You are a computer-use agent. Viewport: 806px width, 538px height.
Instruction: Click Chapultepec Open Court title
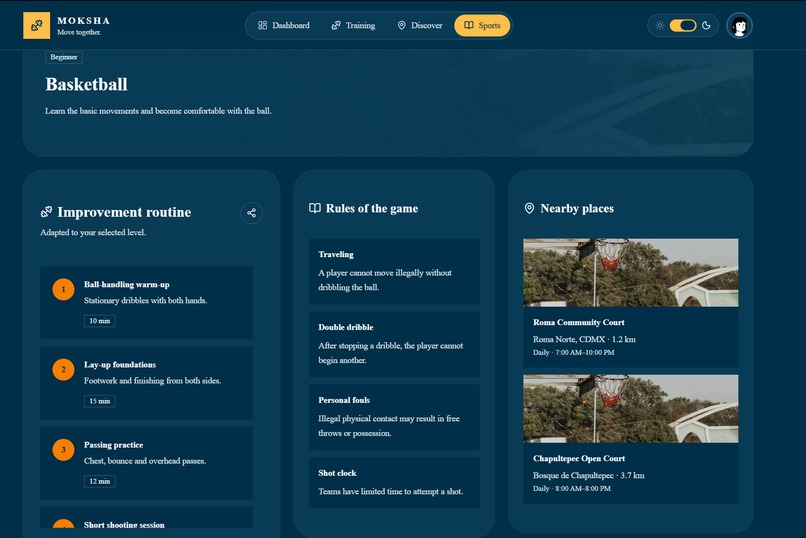click(579, 459)
